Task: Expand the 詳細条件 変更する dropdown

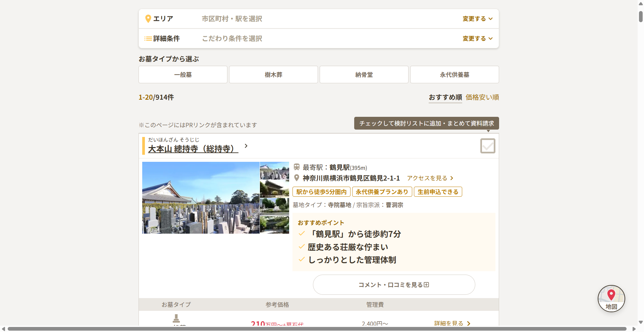Action: tap(478, 39)
